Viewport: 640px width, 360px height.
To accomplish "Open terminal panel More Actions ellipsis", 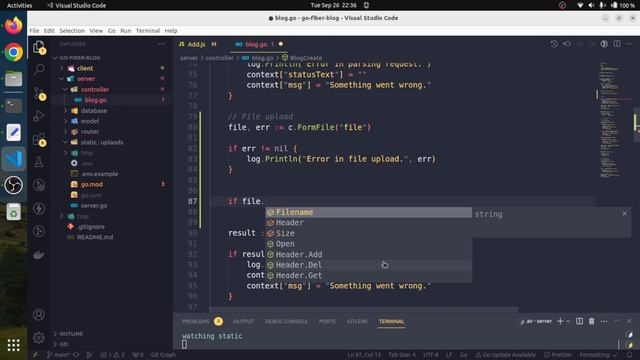I will click(x=604, y=321).
